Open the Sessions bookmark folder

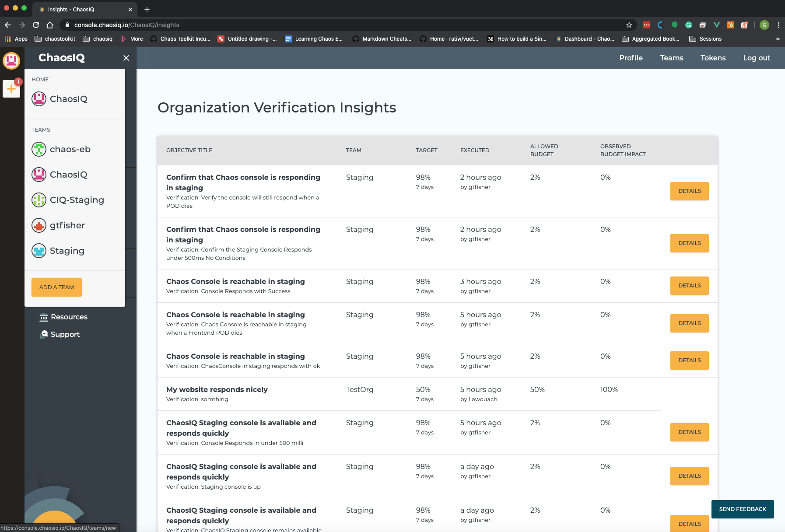tap(705, 39)
